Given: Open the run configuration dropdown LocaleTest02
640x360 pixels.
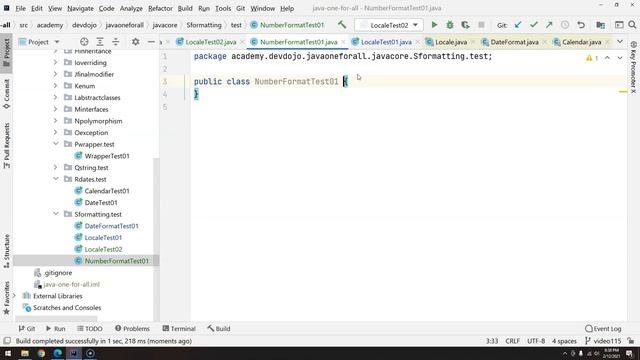Looking at the screenshot, I should pos(389,25).
